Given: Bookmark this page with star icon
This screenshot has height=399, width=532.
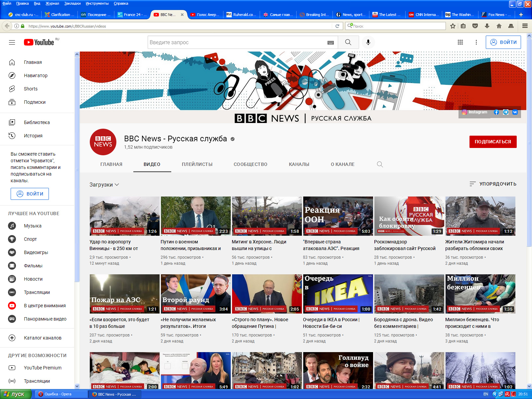Looking at the screenshot, I should (453, 26).
